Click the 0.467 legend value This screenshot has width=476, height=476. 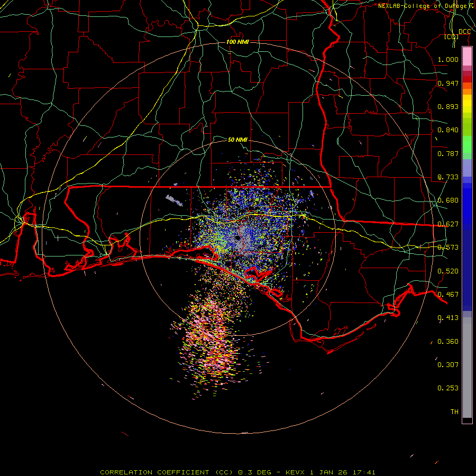point(448,295)
